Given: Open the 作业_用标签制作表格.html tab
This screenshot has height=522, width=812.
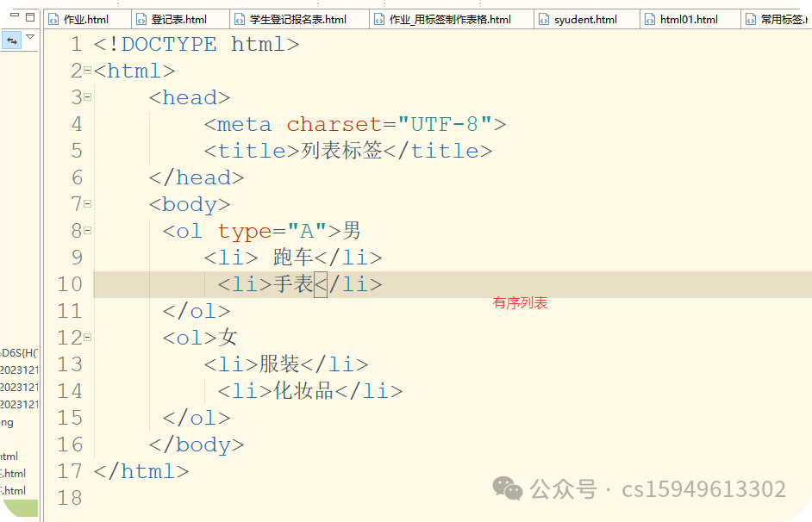Looking at the screenshot, I should (449, 19).
